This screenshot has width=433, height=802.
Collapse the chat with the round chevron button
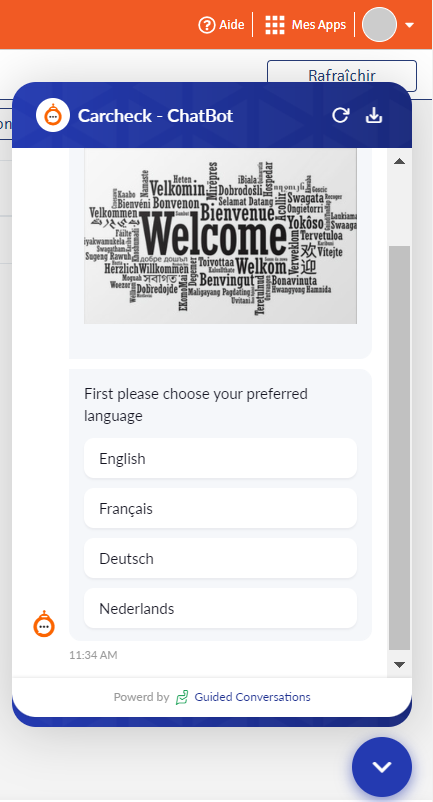pos(382,767)
